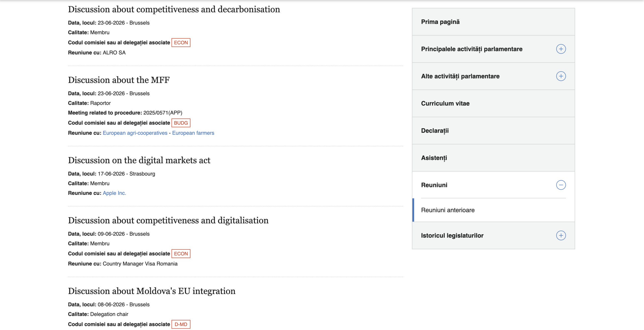The image size is (644, 330).
Task: Click ECON badge under digitalisation discussion
Action: coord(181,253)
